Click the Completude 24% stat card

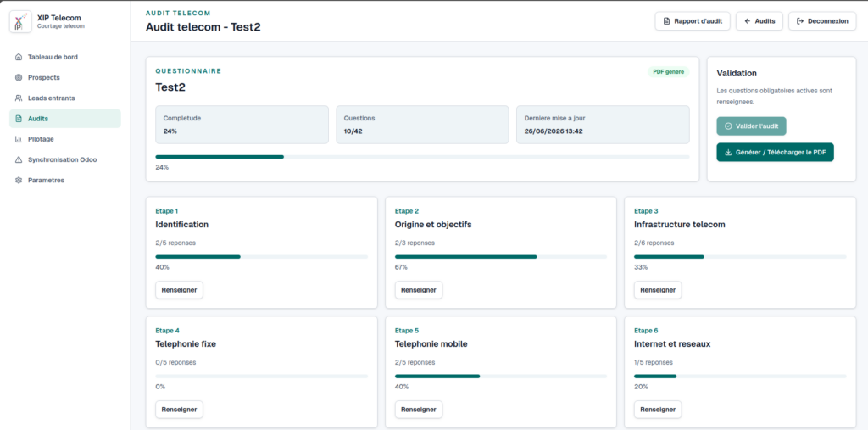pos(242,125)
